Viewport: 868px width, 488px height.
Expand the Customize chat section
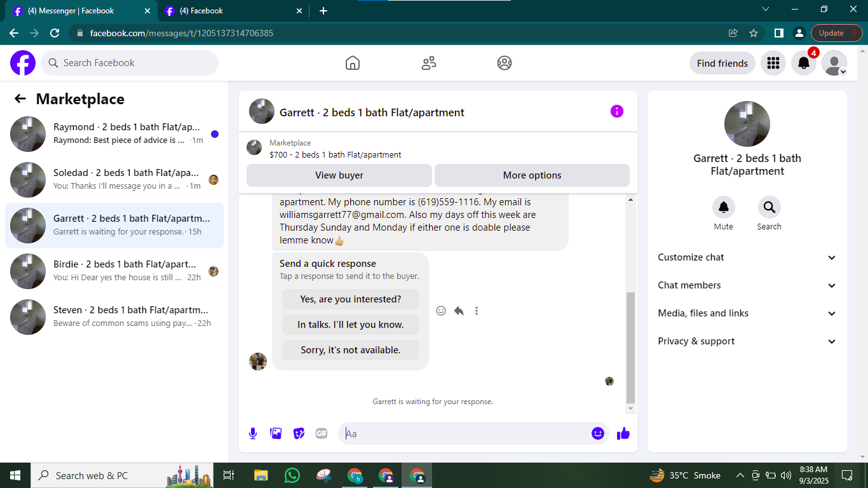pyautogui.click(x=747, y=257)
